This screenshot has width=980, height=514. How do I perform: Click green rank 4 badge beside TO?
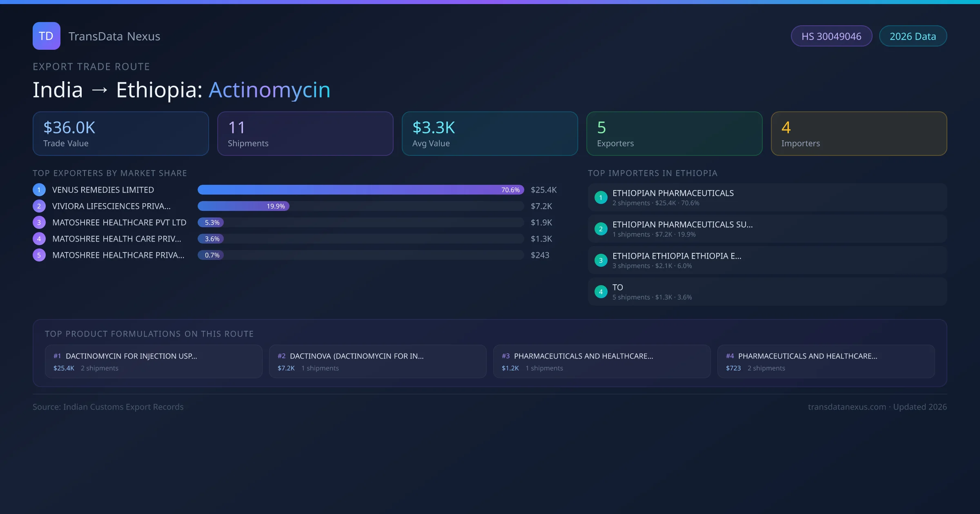(601, 292)
